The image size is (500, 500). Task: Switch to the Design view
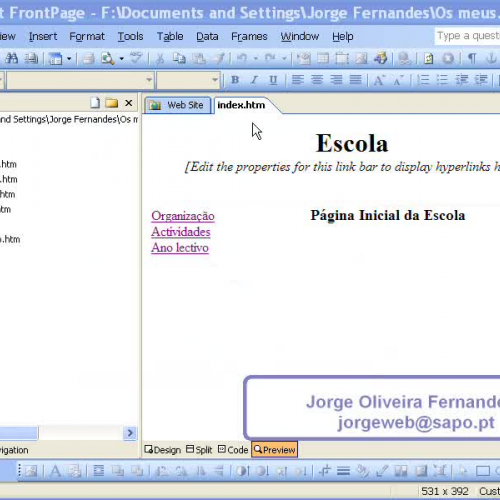(x=163, y=450)
